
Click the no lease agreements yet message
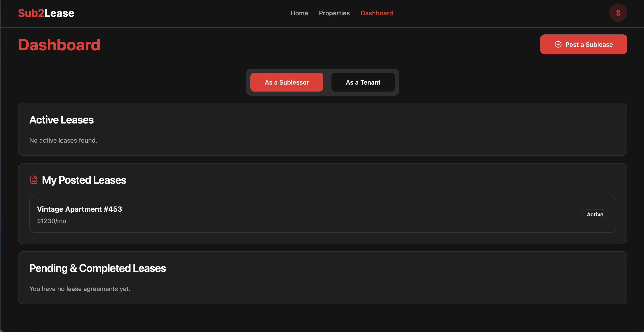[x=80, y=289]
